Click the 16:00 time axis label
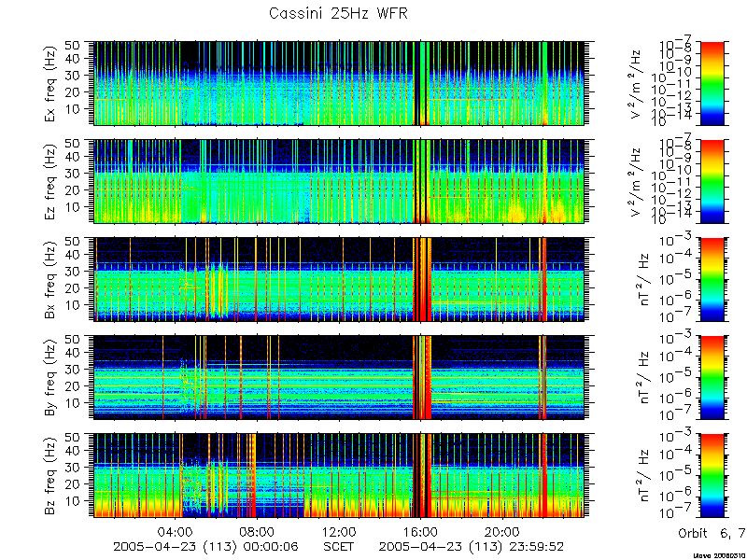The height and width of the screenshot is (560, 747). tap(420, 531)
